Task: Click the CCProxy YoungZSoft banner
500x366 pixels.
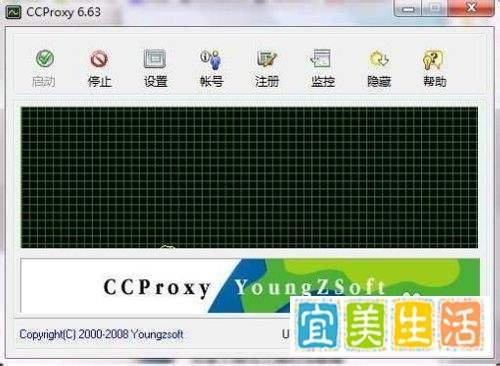Action: tap(250, 286)
